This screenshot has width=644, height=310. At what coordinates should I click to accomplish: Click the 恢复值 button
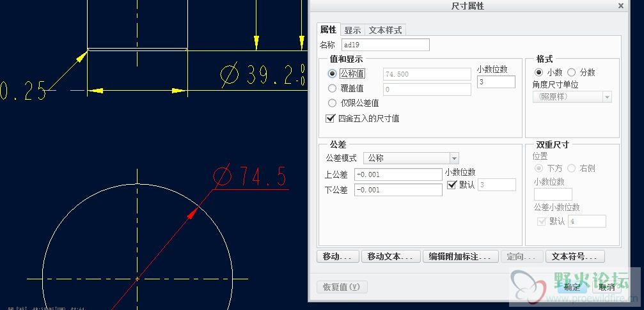pyautogui.click(x=342, y=287)
